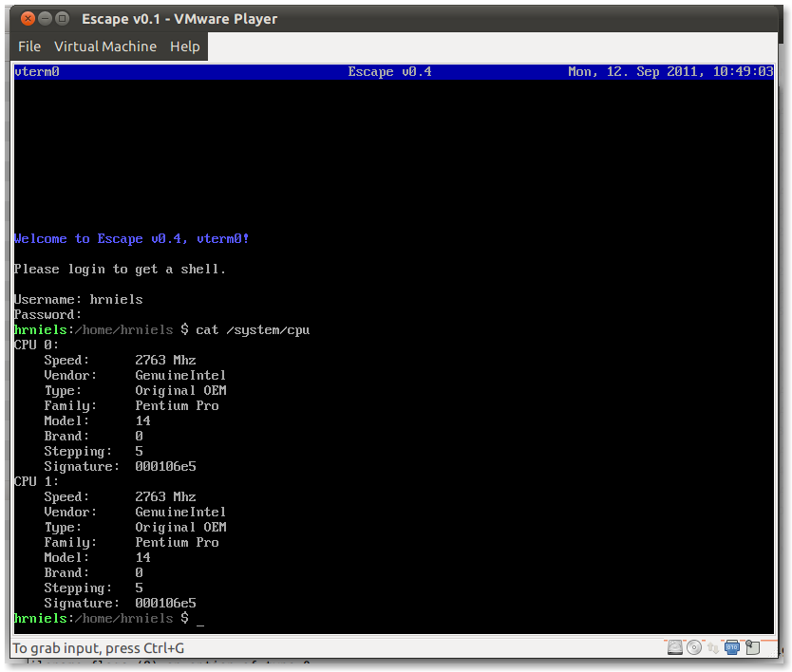Click the serial port 010 icon
792x672 pixels.
coord(732,647)
